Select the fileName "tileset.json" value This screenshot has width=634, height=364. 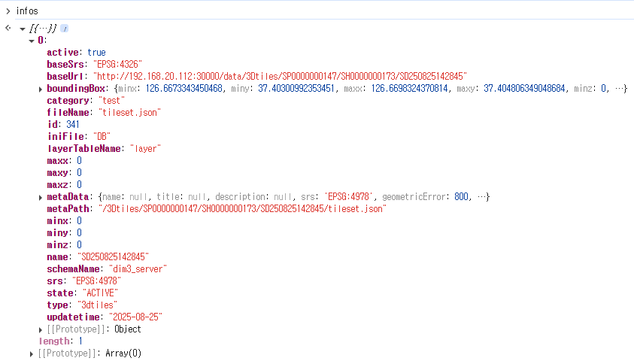[130, 113]
